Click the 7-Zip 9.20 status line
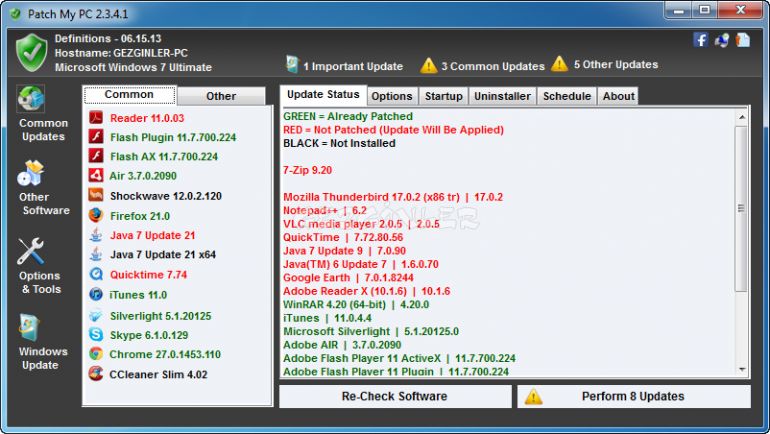The width and height of the screenshot is (770, 434). 307,170
